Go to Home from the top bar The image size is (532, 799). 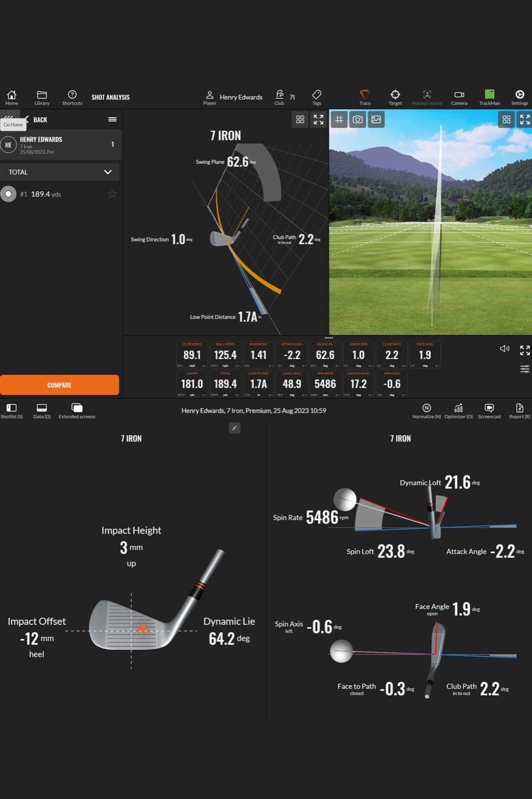pos(11,98)
